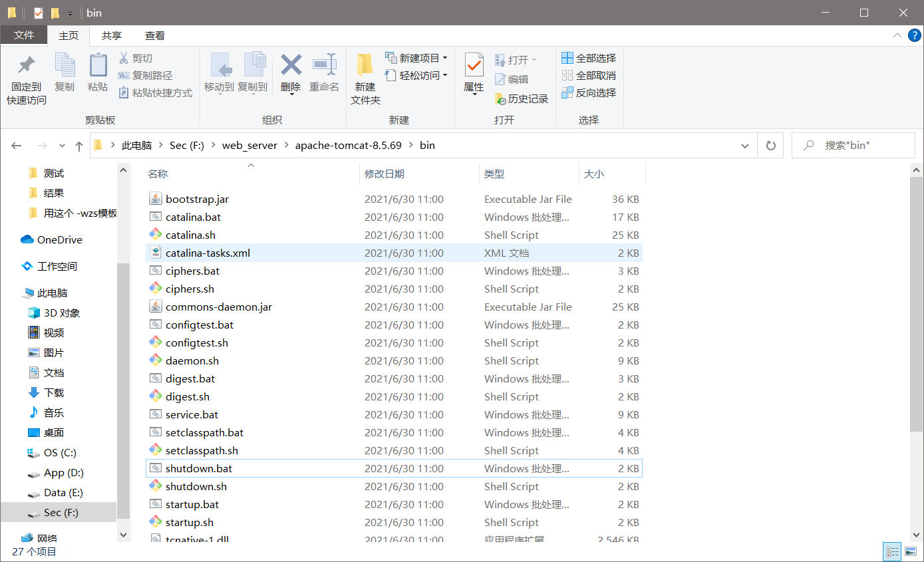Click the Delete (删除) X icon
This screenshot has height=562, width=924.
[291, 65]
